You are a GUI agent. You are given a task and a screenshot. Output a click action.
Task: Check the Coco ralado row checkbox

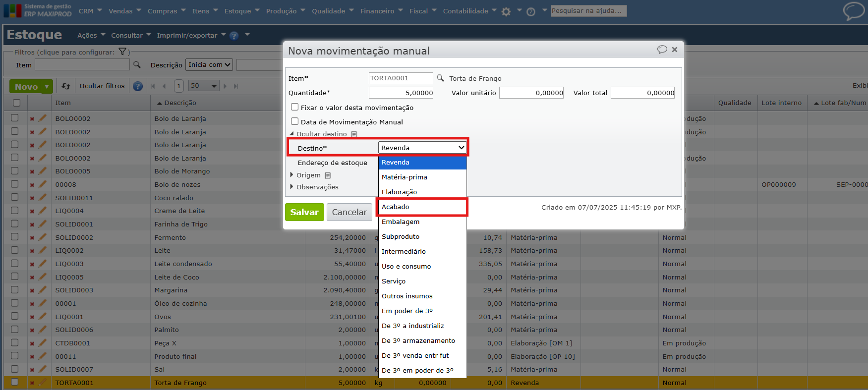click(x=15, y=197)
